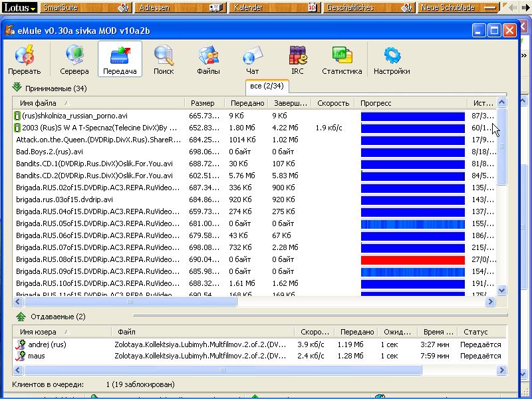532x399 pixels.
Task: Sort downloads by Скорость column
Action: click(333, 103)
